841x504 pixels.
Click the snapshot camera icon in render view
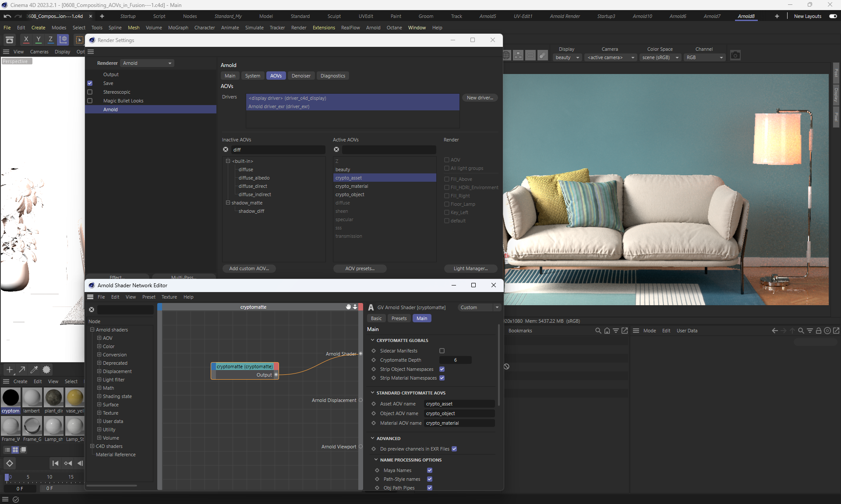pos(735,56)
